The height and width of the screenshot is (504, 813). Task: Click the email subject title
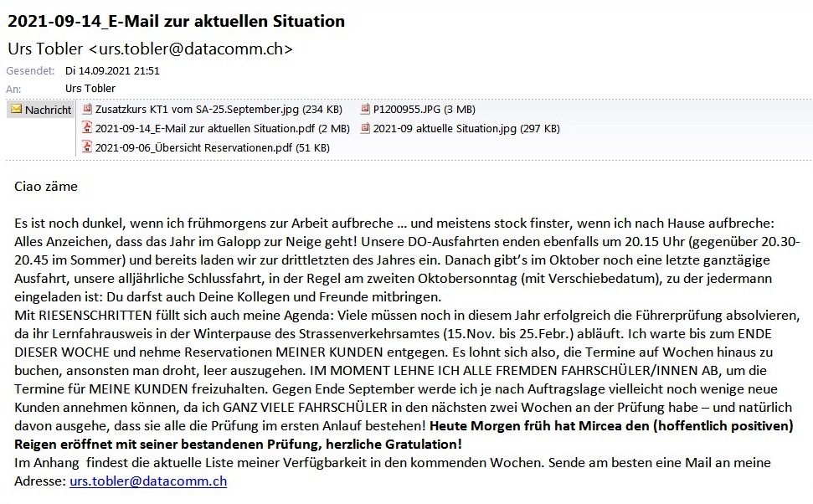(176, 21)
